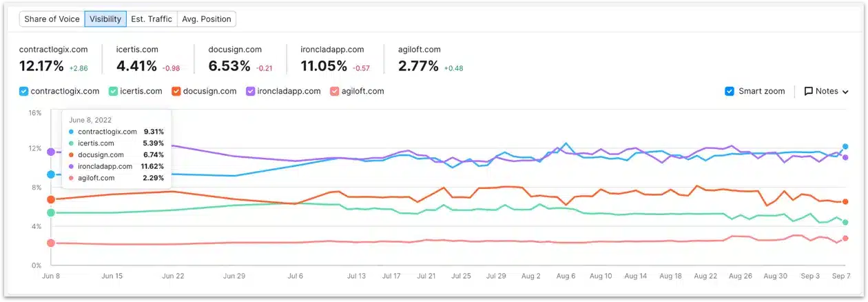The image size is (868, 302).
Task: Uncheck the contractlogix.com series checkbox
Action: point(24,91)
